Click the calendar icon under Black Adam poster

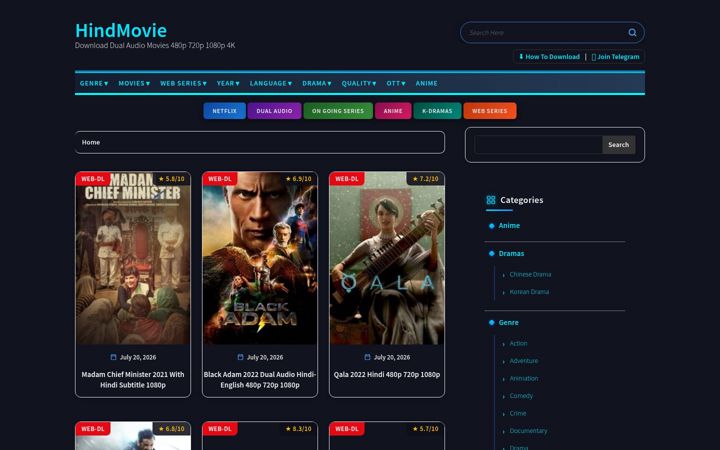click(240, 357)
